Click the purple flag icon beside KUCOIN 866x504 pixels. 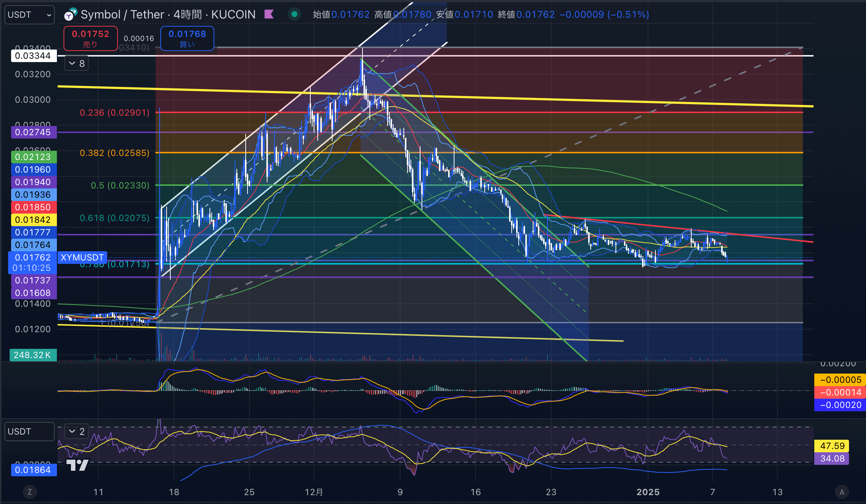(x=269, y=14)
